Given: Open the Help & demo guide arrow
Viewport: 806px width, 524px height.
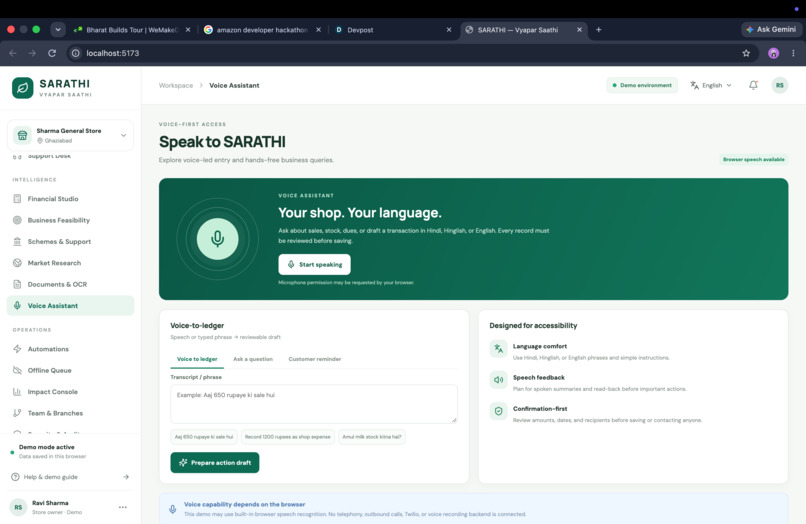Looking at the screenshot, I should (126, 477).
